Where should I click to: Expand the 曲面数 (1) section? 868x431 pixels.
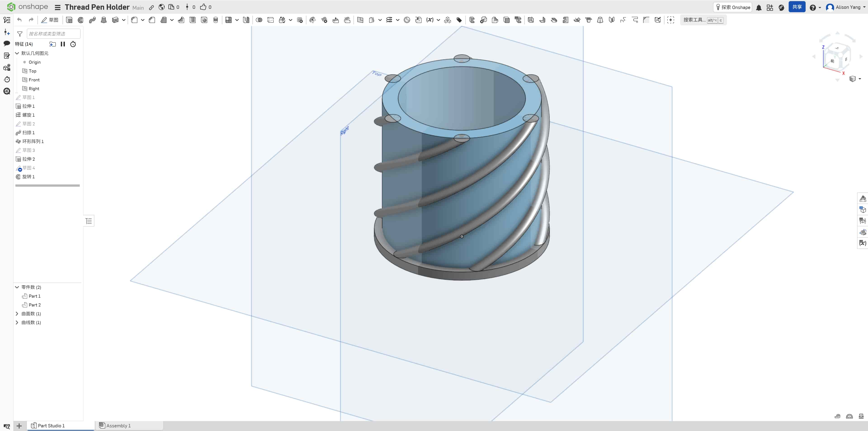(x=17, y=314)
